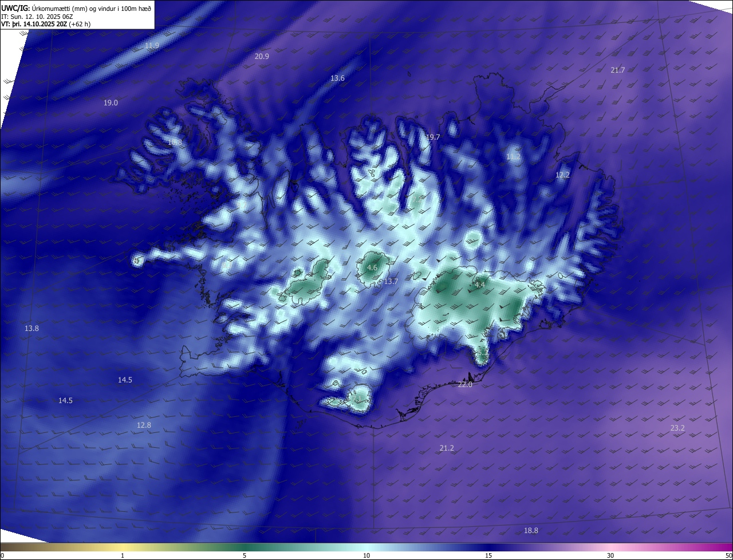Click the 13.7 value on the map

pos(391,281)
